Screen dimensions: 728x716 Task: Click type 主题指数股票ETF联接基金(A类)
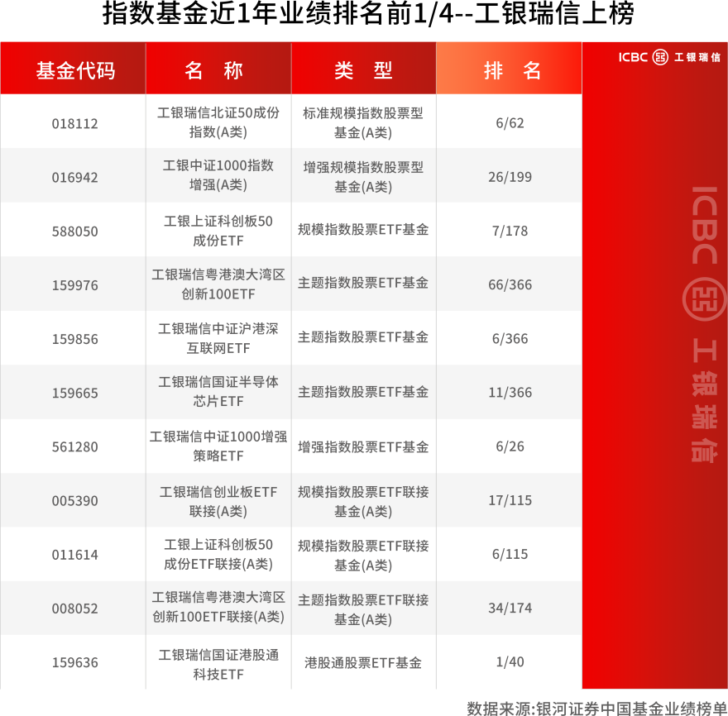click(x=363, y=609)
